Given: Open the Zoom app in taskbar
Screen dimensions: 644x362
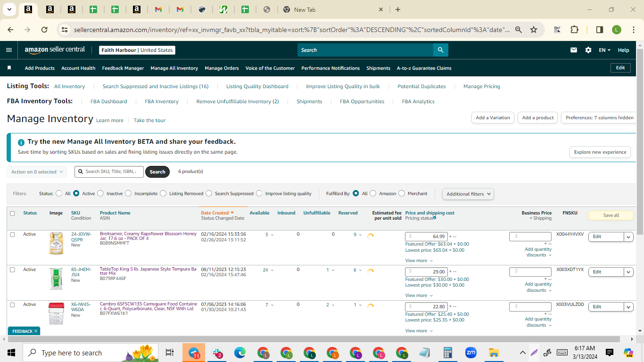Looking at the screenshot, I should click(x=471, y=353).
